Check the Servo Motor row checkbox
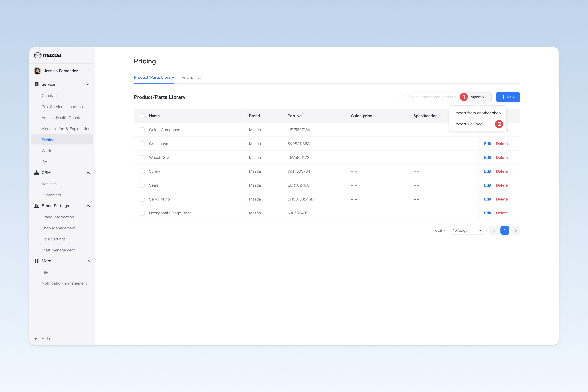 (142, 199)
